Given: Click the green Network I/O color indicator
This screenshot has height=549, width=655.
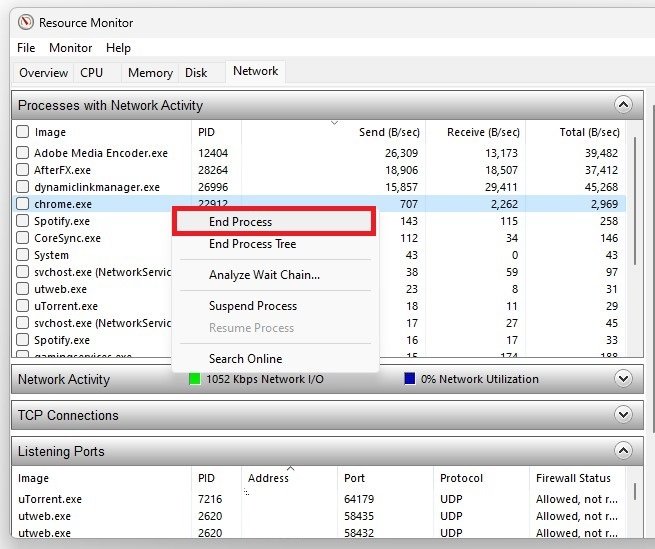Looking at the screenshot, I should click(x=195, y=379).
